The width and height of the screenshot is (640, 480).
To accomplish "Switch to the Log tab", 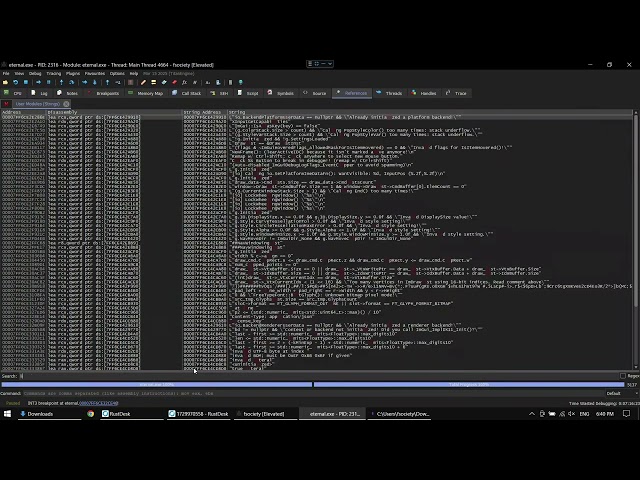I will (40, 93).
